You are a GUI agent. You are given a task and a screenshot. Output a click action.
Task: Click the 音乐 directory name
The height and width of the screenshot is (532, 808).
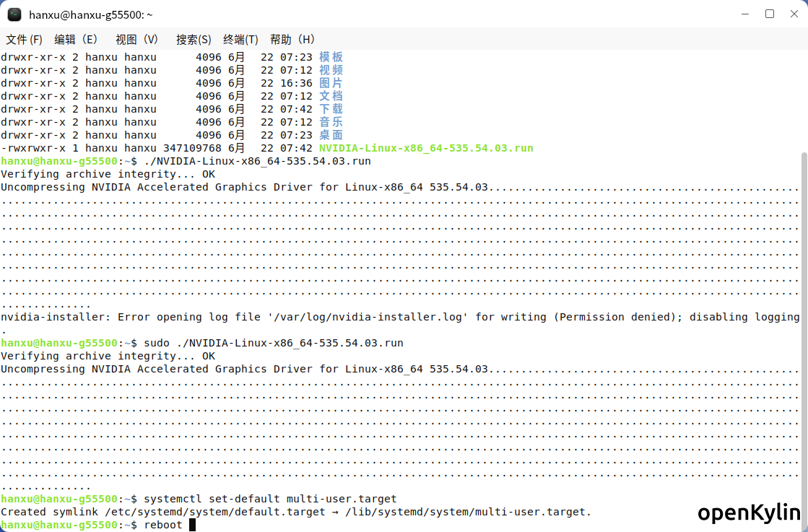tap(331, 122)
